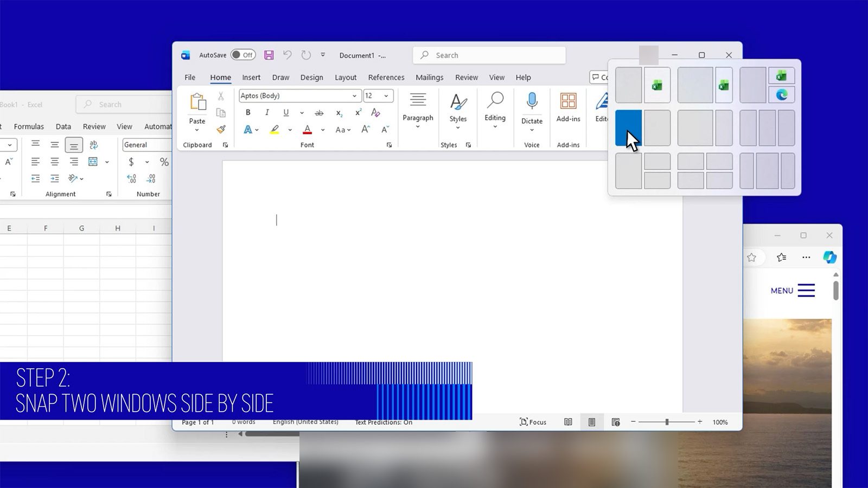The image size is (868, 488).
Task: Open Customize Quick Access Toolbar dropdown
Action: [323, 55]
